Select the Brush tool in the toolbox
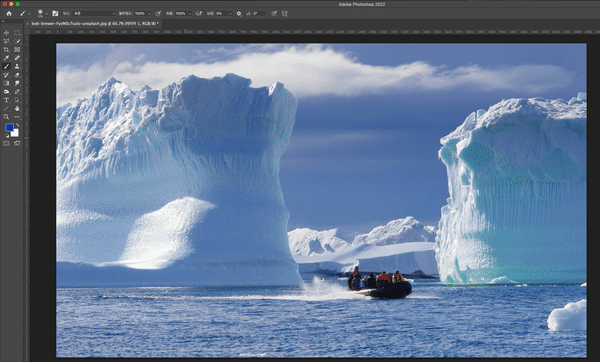This screenshot has height=362, width=600. click(x=6, y=66)
